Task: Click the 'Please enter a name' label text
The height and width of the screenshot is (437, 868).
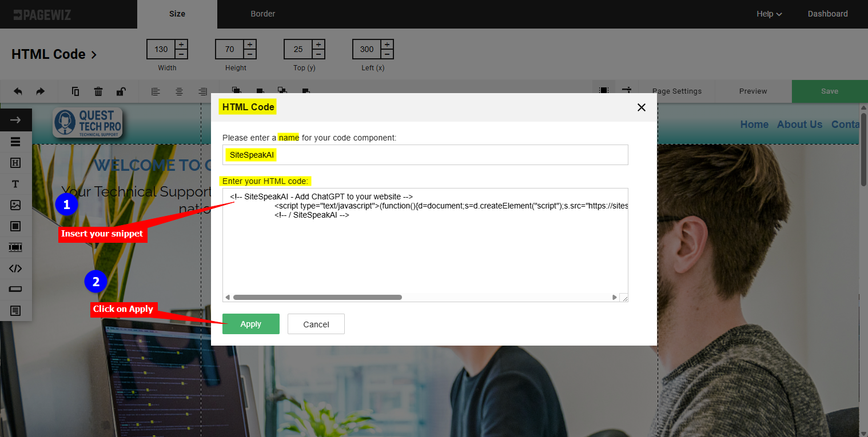Action: (x=309, y=138)
